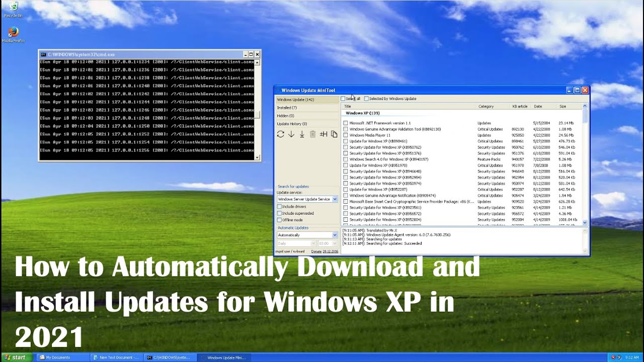
Task: Switch to the 'Hidden (0)' list
Action: coord(307,116)
